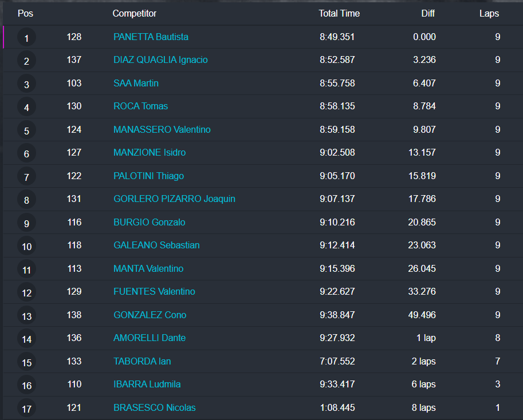Open PANETTA Bautista competitor link
This screenshot has width=523, height=420.
(x=151, y=37)
